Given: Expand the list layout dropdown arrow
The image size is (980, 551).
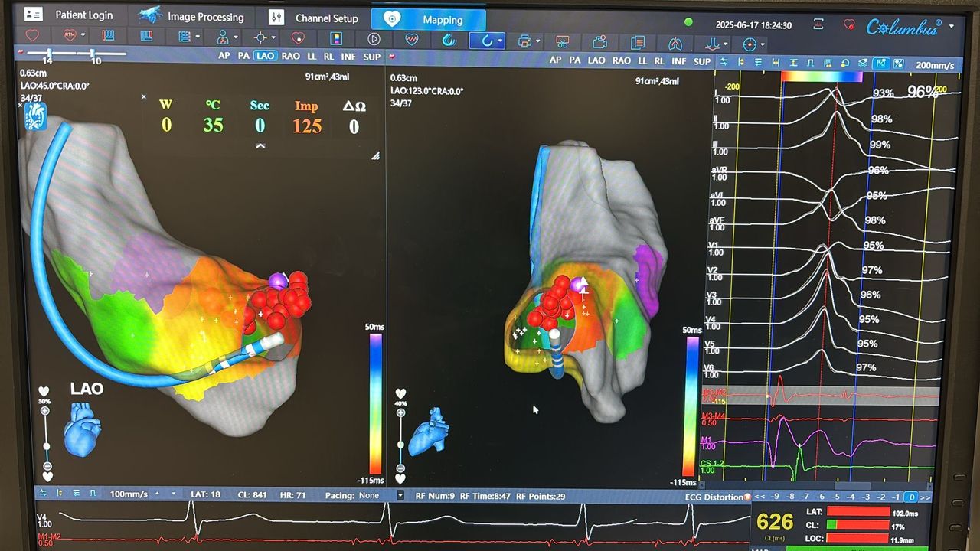Looking at the screenshot, I should (x=198, y=37).
